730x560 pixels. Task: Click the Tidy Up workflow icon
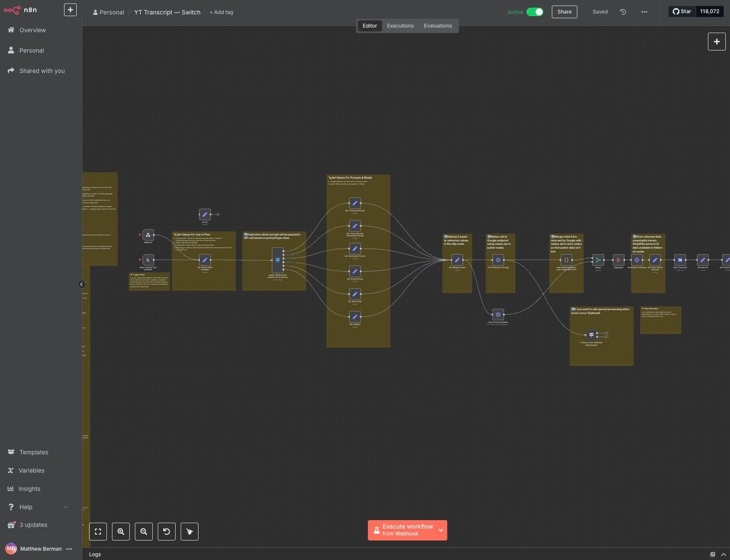click(x=189, y=532)
